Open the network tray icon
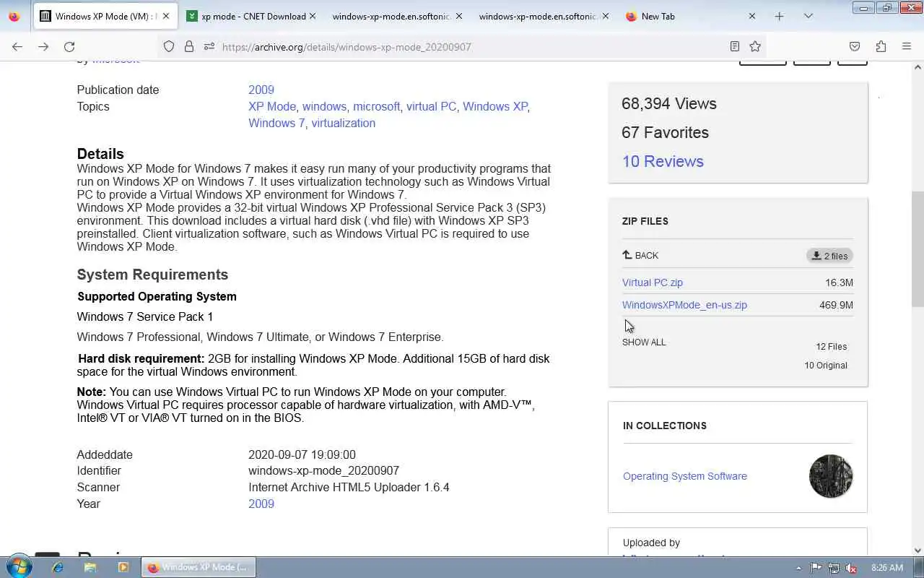The image size is (924, 578). (x=834, y=568)
